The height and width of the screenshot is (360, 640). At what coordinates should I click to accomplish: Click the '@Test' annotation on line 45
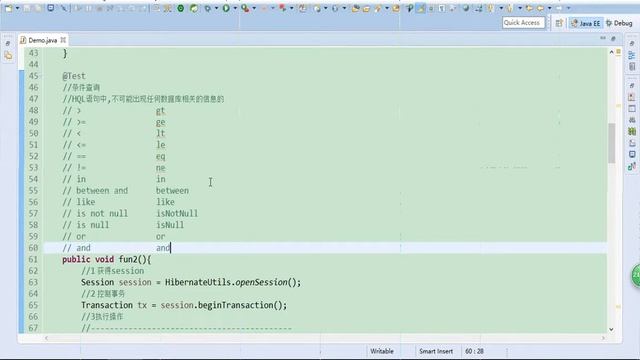point(74,76)
